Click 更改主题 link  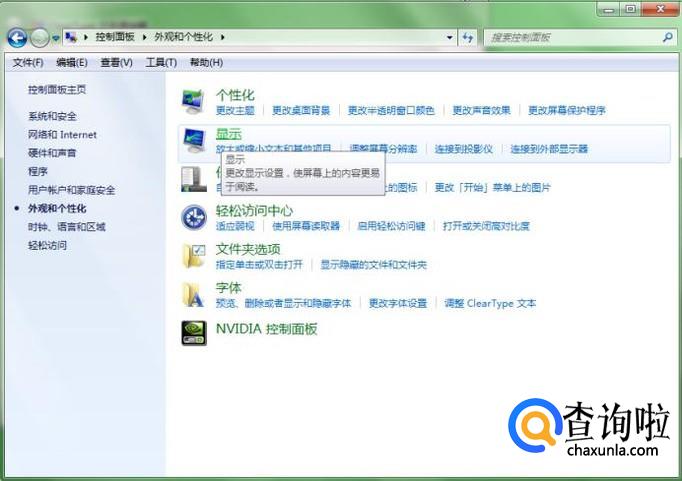point(235,110)
